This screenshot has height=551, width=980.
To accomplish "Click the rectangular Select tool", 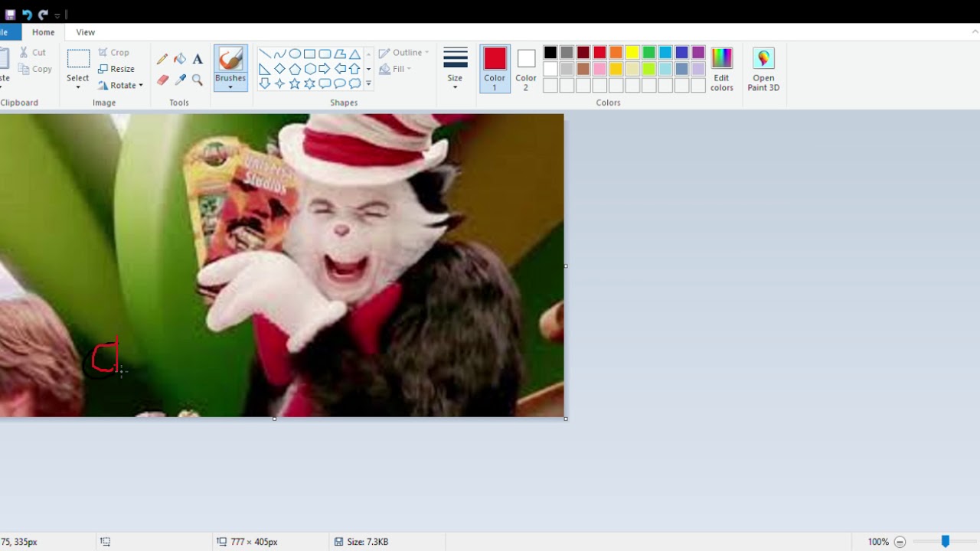I will coord(78,59).
